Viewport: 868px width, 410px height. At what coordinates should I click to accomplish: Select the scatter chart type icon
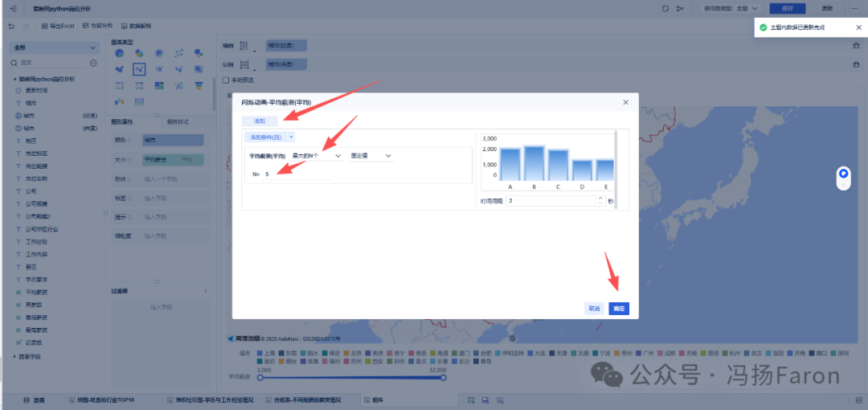pyautogui.click(x=178, y=53)
